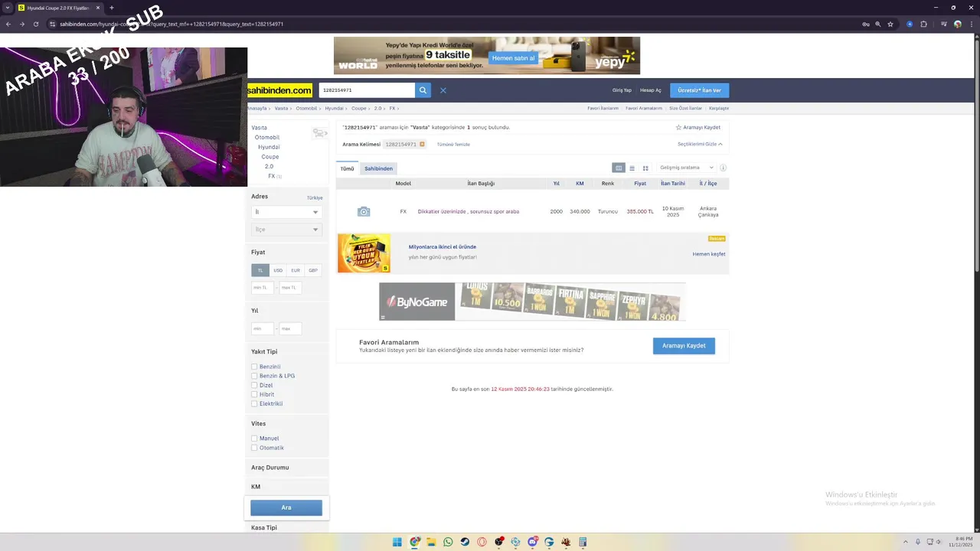Viewport: 980px width, 551px height.
Task: Show hidden system tray icons chevron
Action: (x=906, y=542)
